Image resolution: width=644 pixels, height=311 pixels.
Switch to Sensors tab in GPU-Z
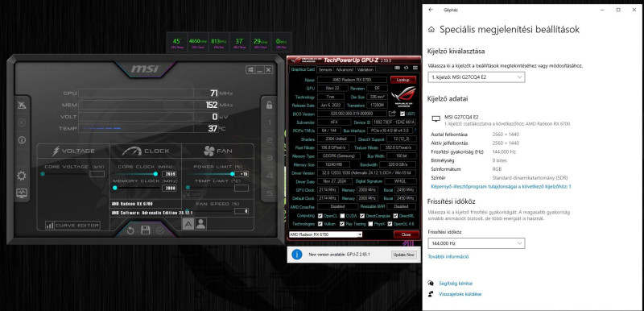coord(325,70)
